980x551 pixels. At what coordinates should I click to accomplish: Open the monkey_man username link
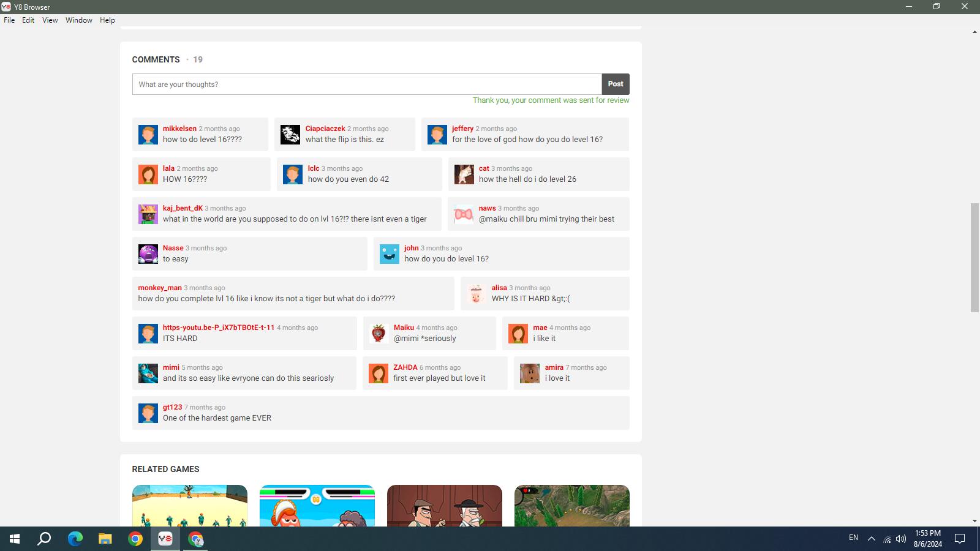tap(160, 288)
